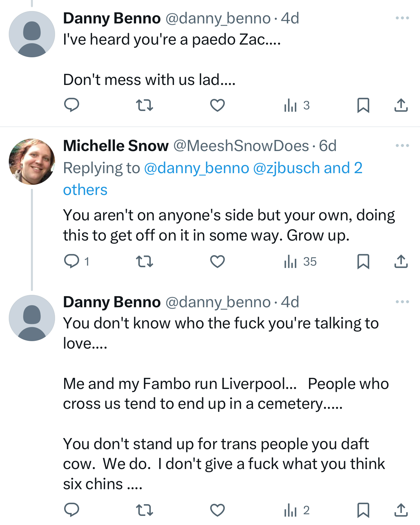The height and width of the screenshot is (525, 420).
Task: Reply to Danny Benno's first tweet
Action: pyautogui.click(x=72, y=105)
